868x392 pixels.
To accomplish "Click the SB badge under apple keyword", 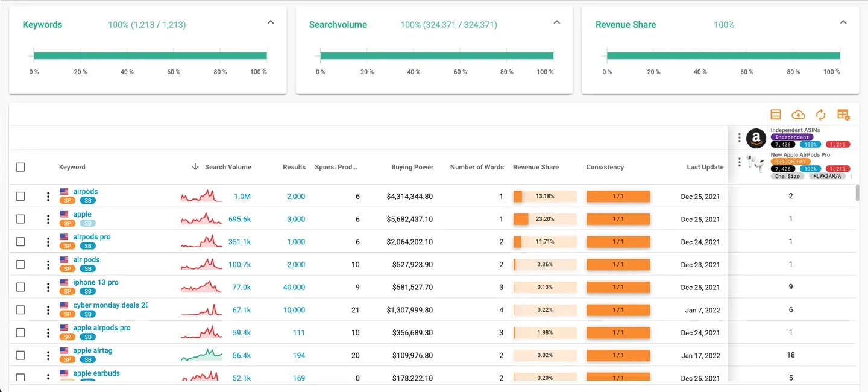I will click(87, 224).
